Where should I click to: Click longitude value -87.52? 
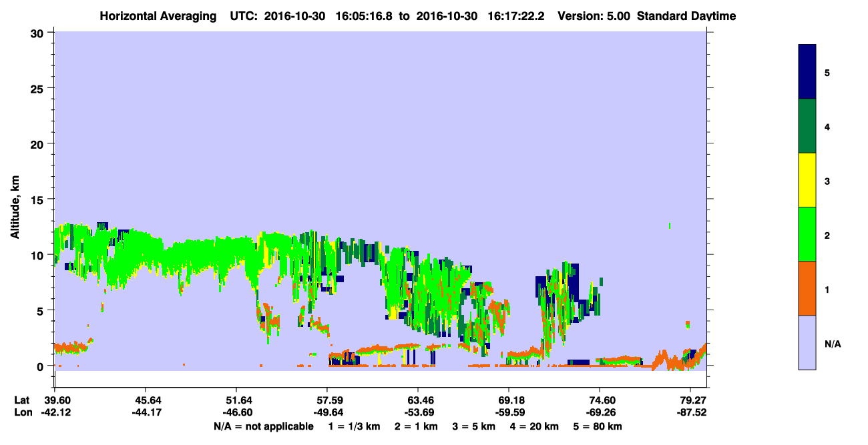[690, 412]
